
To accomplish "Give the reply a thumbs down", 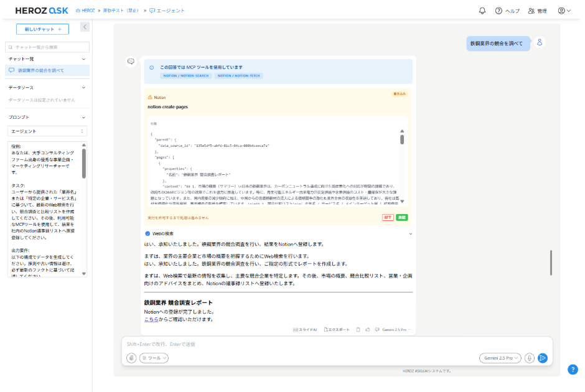I will pyautogui.click(x=377, y=330).
